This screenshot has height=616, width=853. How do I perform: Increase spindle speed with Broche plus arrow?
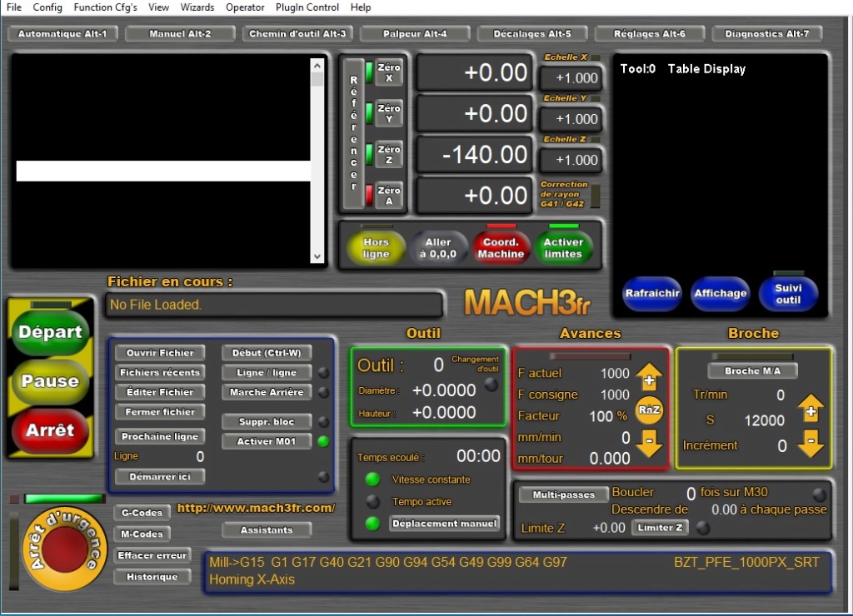pyautogui.click(x=811, y=410)
